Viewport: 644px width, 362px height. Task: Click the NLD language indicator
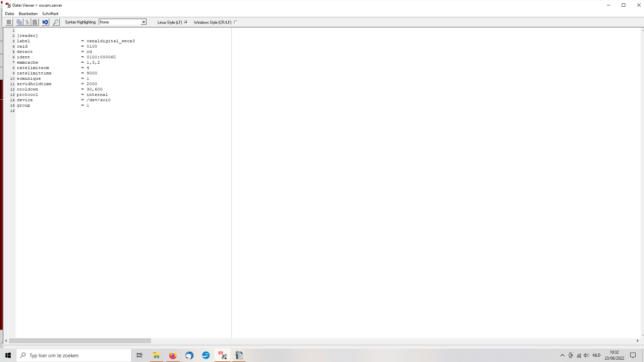pyautogui.click(x=596, y=355)
